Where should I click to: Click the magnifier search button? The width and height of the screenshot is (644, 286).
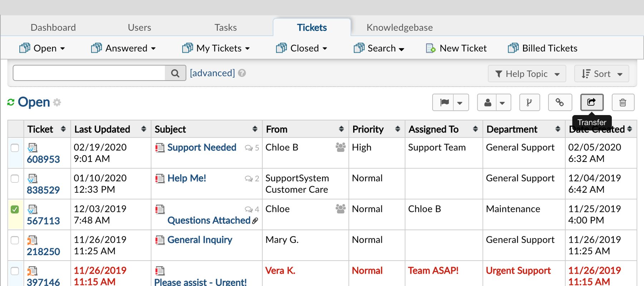pyautogui.click(x=175, y=73)
